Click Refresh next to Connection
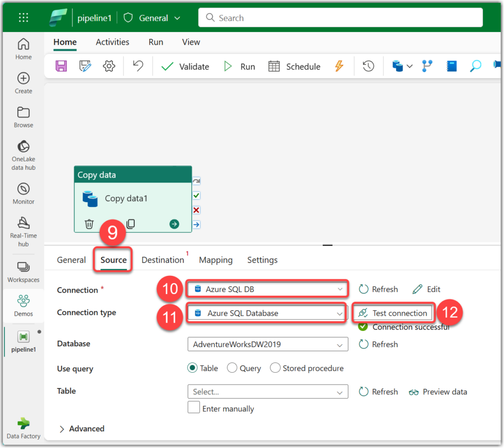 coord(378,289)
